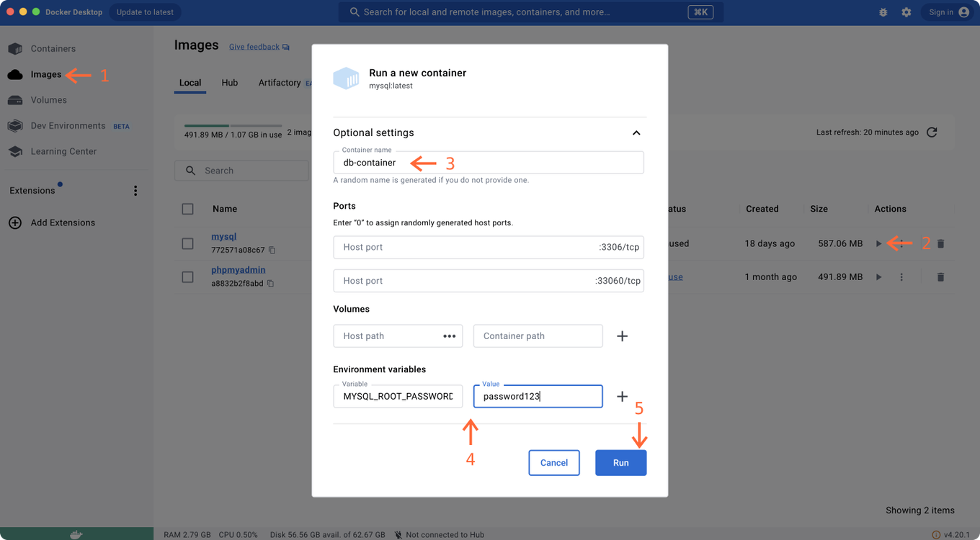
Task: Open Docker Desktop settings gear
Action: [x=906, y=12]
